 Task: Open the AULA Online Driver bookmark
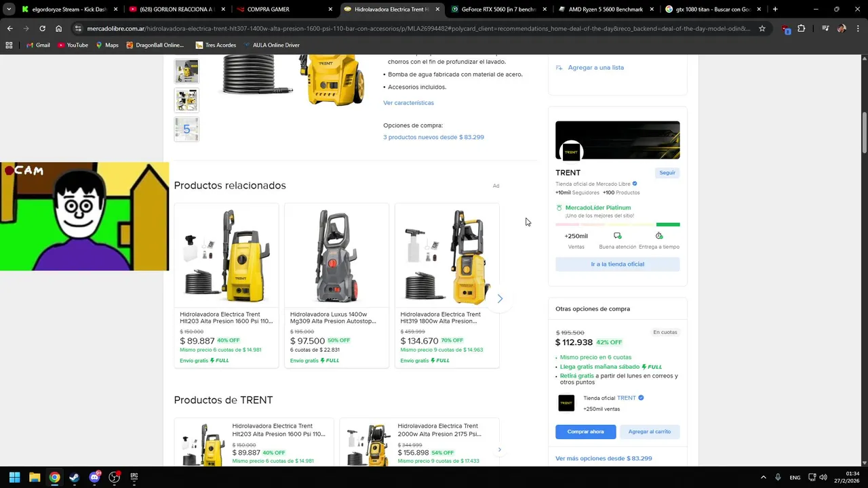271,45
